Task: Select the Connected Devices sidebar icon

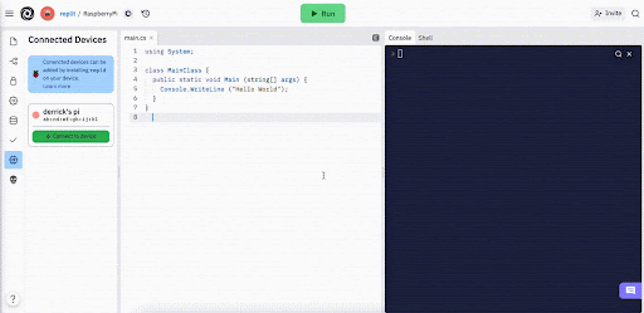Action: tap(13, 160)
